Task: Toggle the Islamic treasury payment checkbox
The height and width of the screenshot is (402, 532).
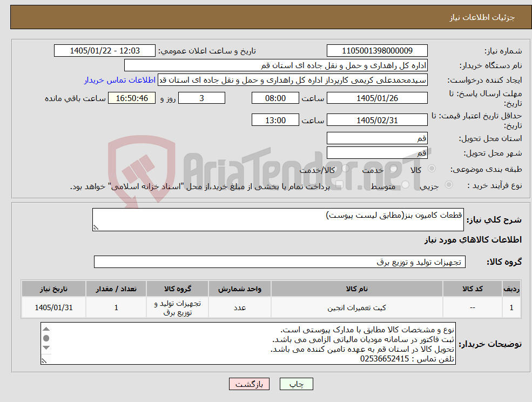Action: [x=338, y=185]
